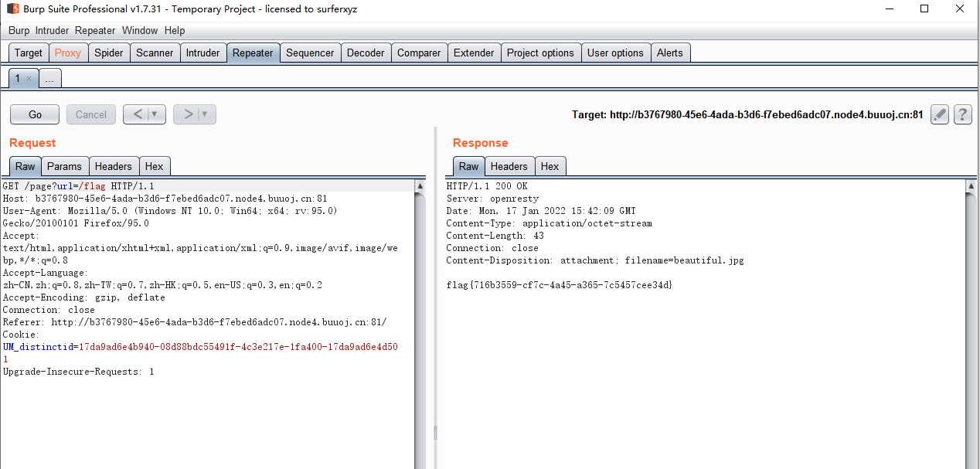Switch to the Decoder tab

(366, 53)
